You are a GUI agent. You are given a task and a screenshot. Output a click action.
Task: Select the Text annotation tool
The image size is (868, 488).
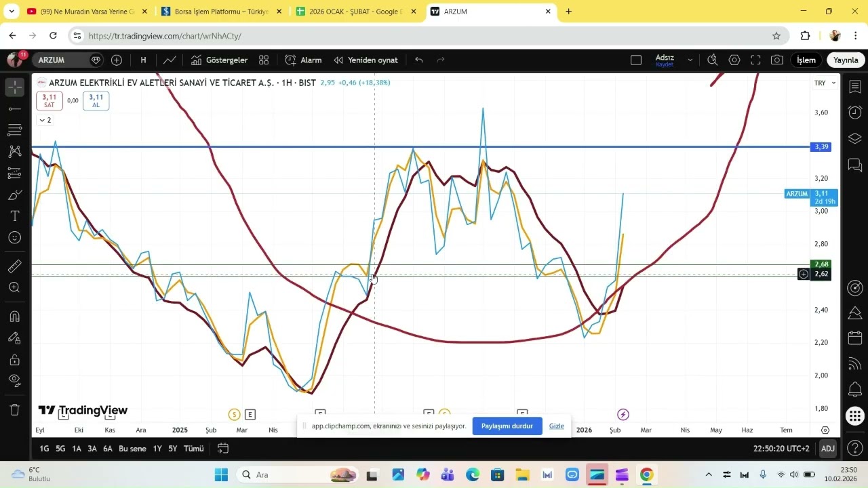click(14, 216)
